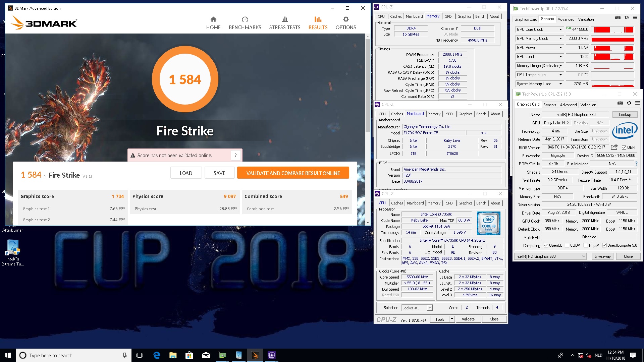Screen dimensions: 644x362
Task: Click the GPU Core Clock sensor graph
Action: [x=612, y=29]
